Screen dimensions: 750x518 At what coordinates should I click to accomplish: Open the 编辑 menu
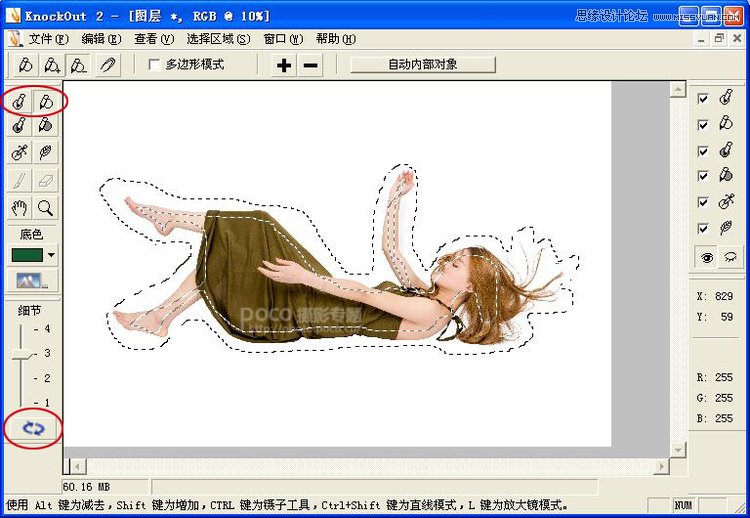point(101,39)
